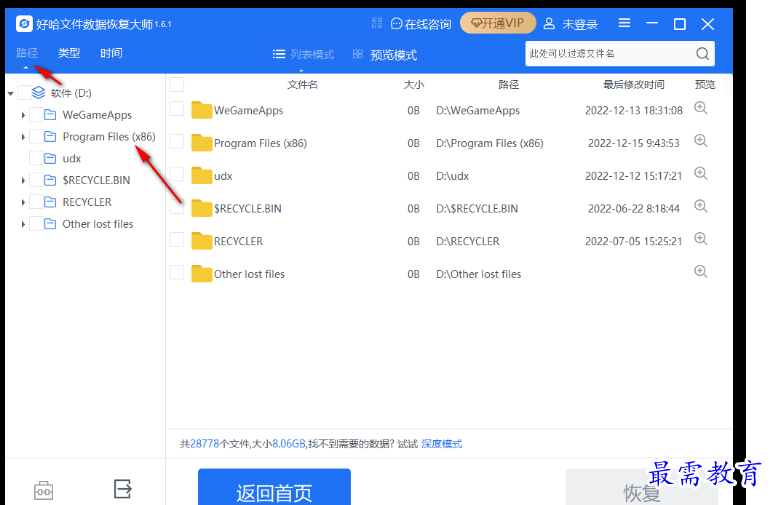Expand WeGameApps tree node
This screenshot has height=505, width=770.
point(23,115)
